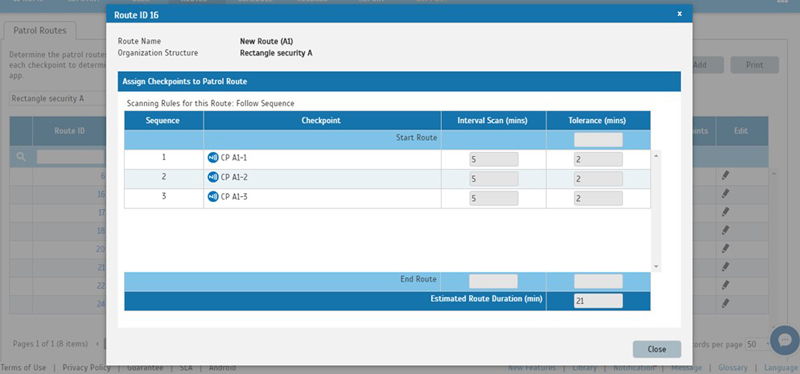Click the checkpoint list scroll up arrow
The height and width of the screenshot is (374, 800).
tap(656, 155)
